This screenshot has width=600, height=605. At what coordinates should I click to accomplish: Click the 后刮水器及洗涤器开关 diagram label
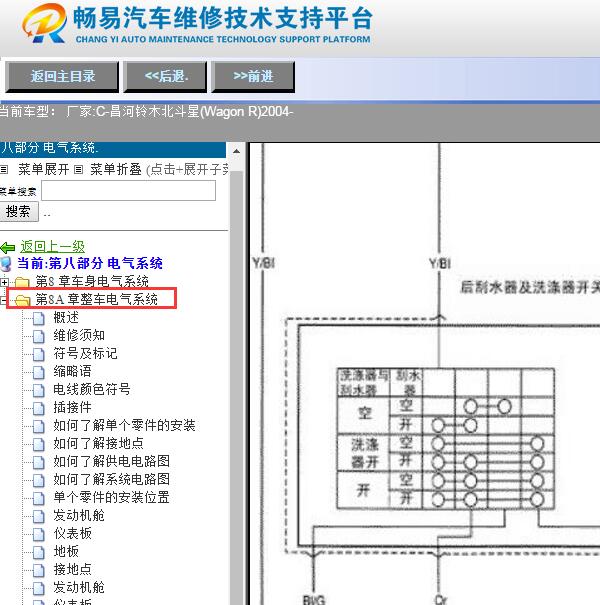529,287
